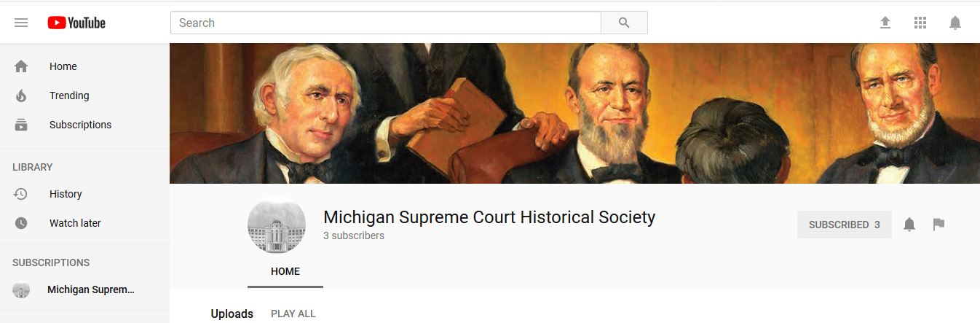Click the report flag icon
The image size is (980, 323).
tap(938, 225)
